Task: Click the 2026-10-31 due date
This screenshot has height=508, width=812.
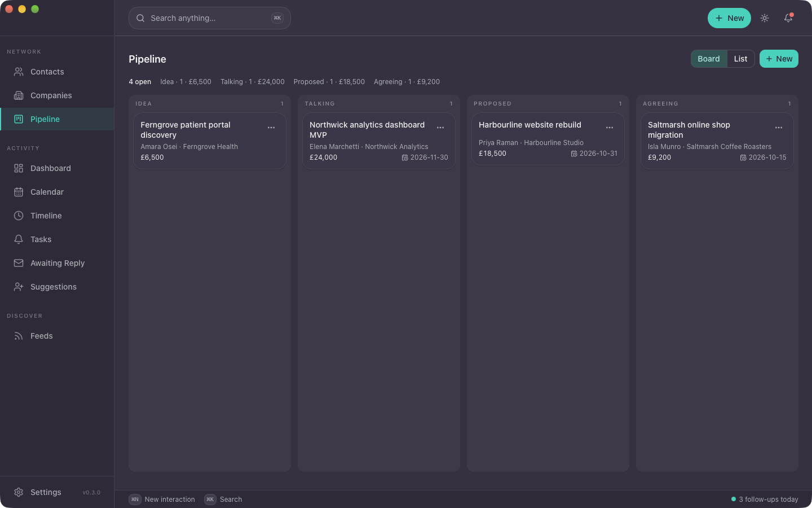Action: (x=594, y=154)
